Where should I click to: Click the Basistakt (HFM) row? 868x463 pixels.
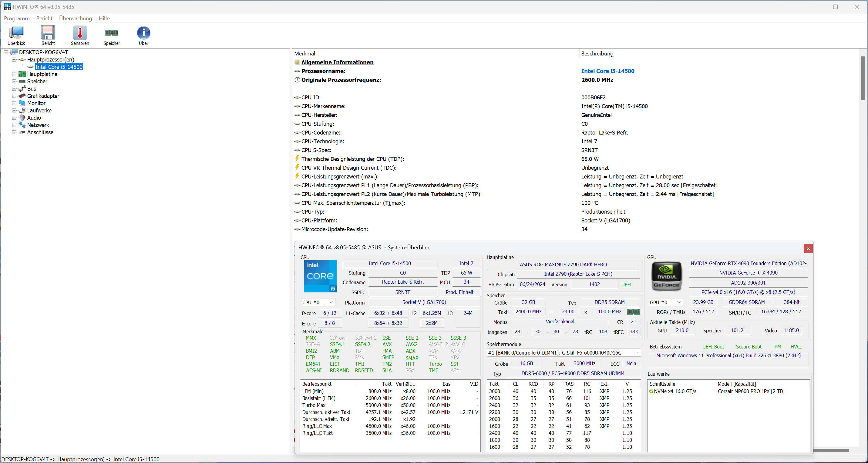[390, 398]
